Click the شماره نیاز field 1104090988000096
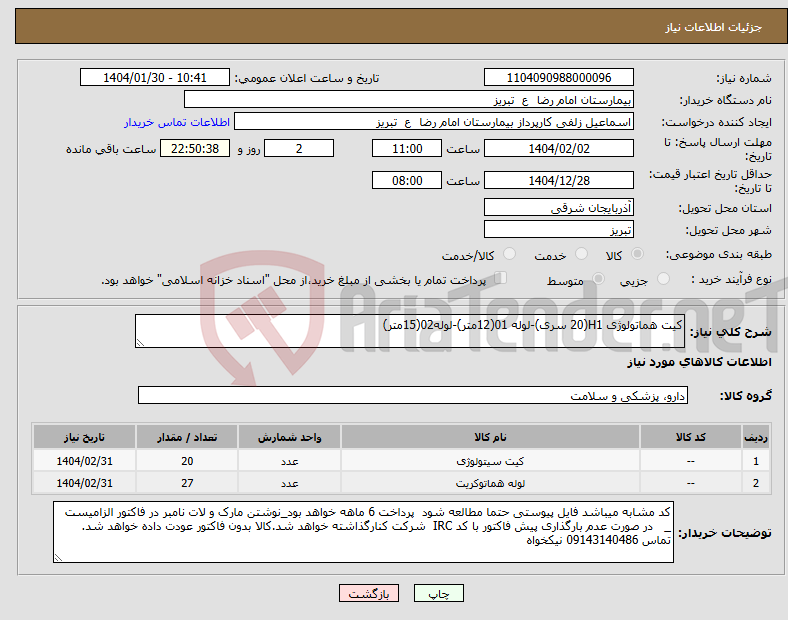This screenshot has width=788, height=620. (x=559, y=77)
